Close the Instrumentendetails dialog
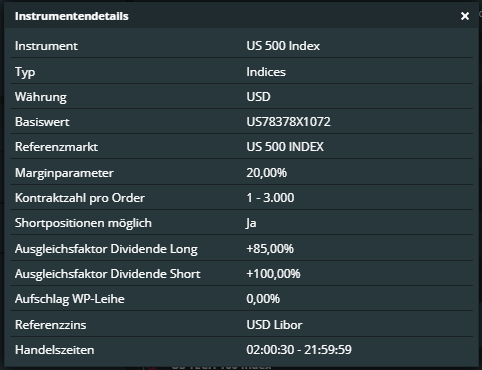The height and width of the screenshot is (370, 482). pyautogui.click(x=465, y=16)
